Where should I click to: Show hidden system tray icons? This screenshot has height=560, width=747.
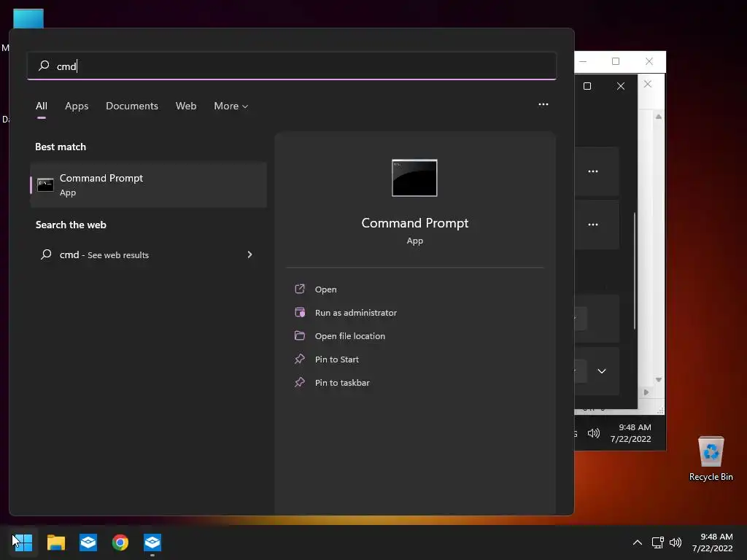coord(638,542)
